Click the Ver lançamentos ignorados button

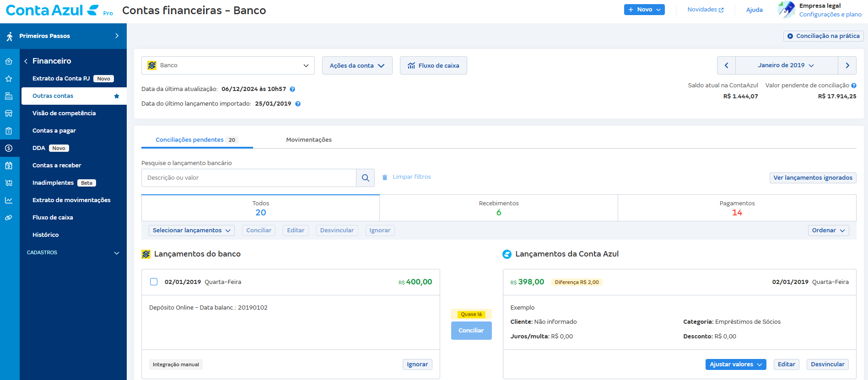tap(813, 178)
